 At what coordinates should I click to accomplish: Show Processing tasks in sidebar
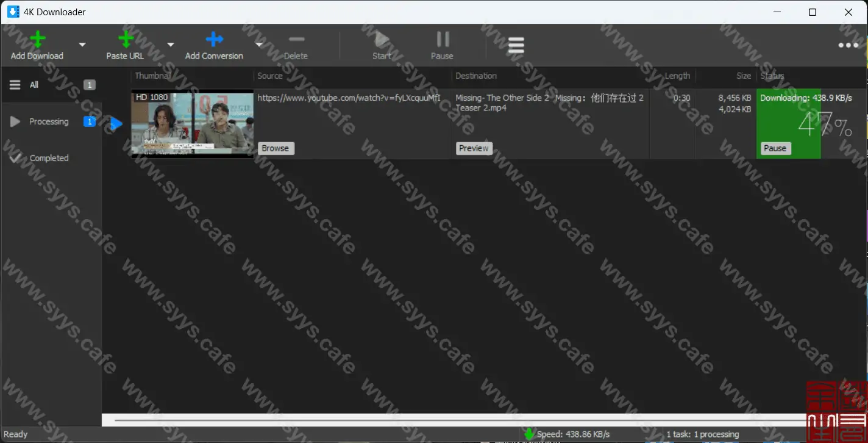tap(49, 122)
